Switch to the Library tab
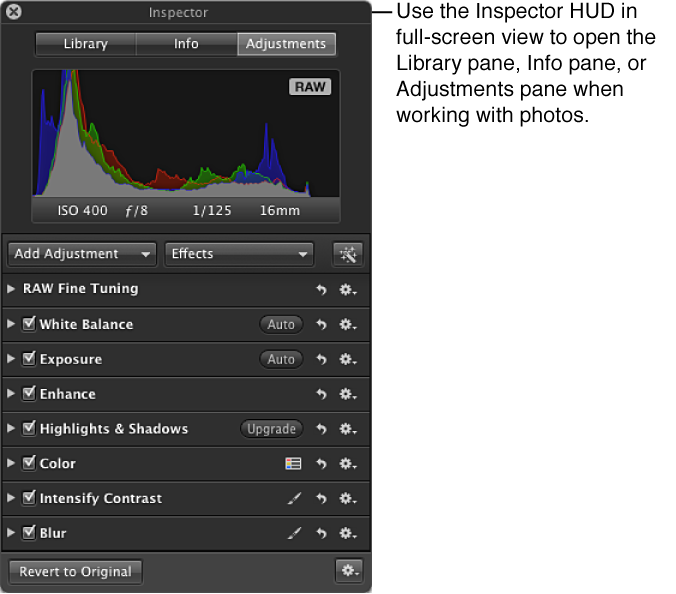The width and height of the screenshot is (676, 594). pos(86,44)
